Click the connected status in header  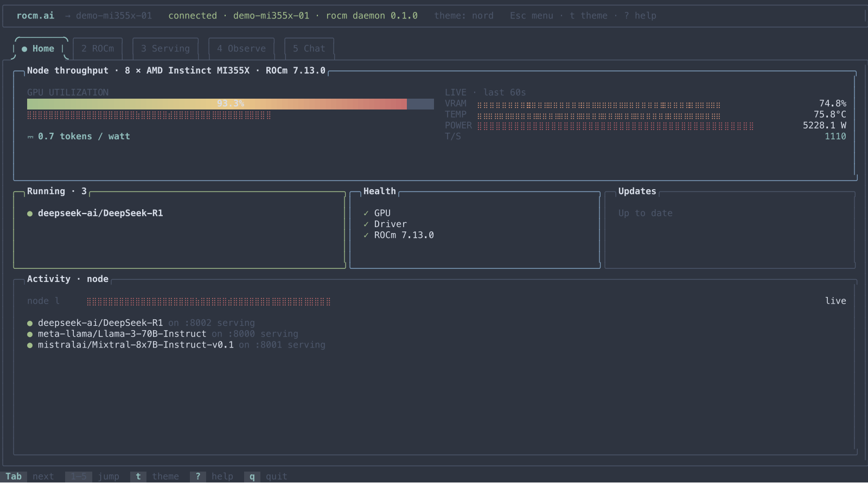click(x=193, y=16)
